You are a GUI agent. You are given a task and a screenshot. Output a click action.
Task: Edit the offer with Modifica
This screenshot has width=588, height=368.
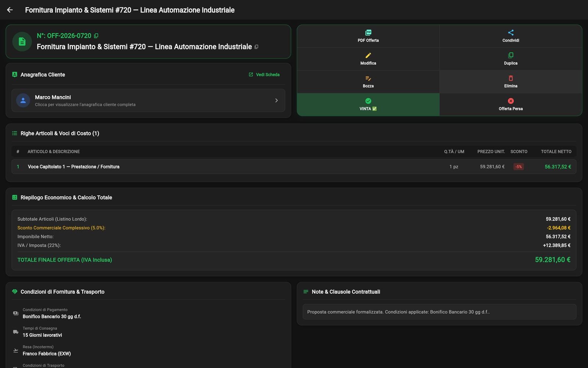(368, 59)
